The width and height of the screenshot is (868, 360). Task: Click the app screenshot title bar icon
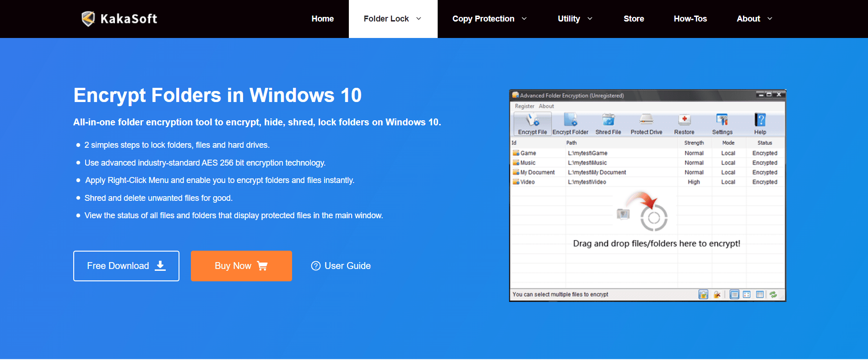(x=515, y=95)
